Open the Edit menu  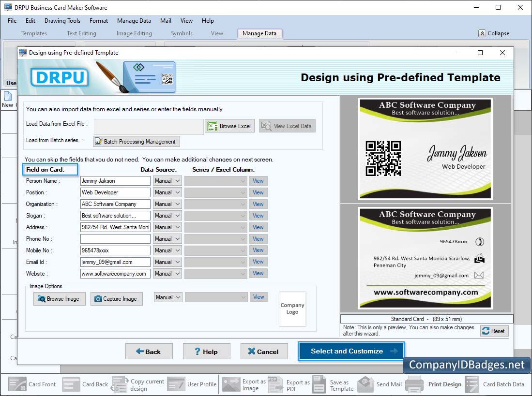coord(30,21)
